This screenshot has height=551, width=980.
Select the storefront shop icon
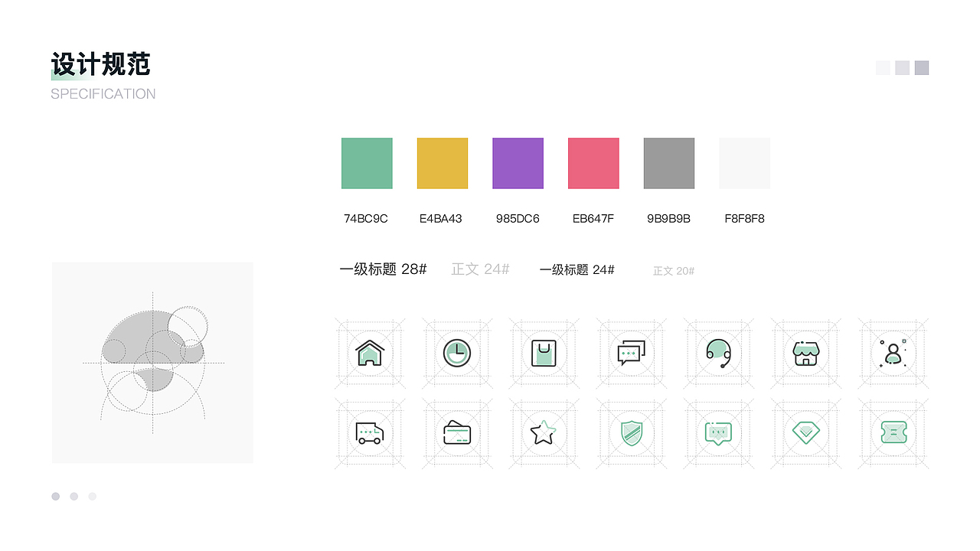pyautogui.click(x=805, y=353)
